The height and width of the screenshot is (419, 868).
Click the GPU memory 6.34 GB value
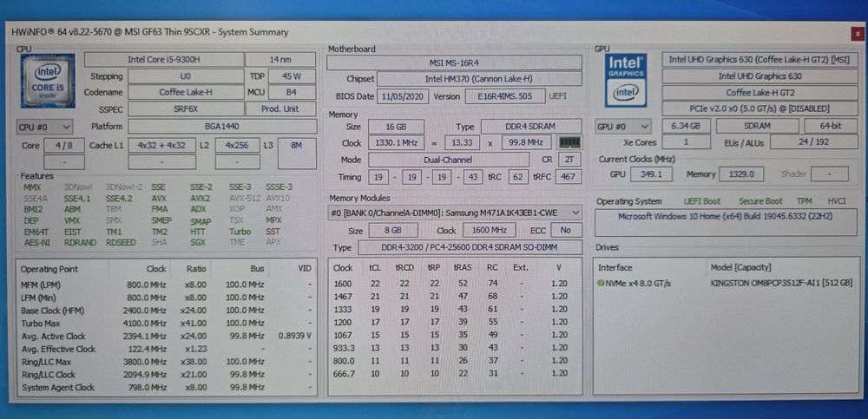point(686,126)
